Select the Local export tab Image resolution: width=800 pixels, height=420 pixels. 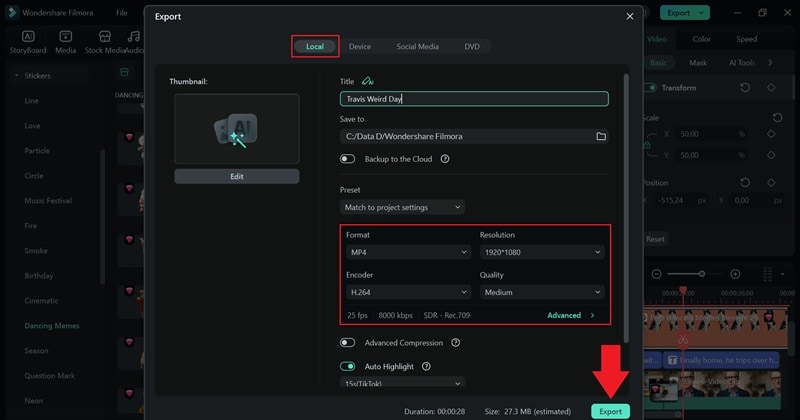pos(315,46)
